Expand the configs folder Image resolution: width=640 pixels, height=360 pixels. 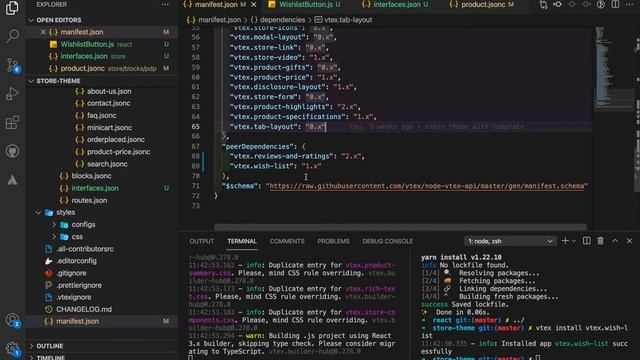53,224
